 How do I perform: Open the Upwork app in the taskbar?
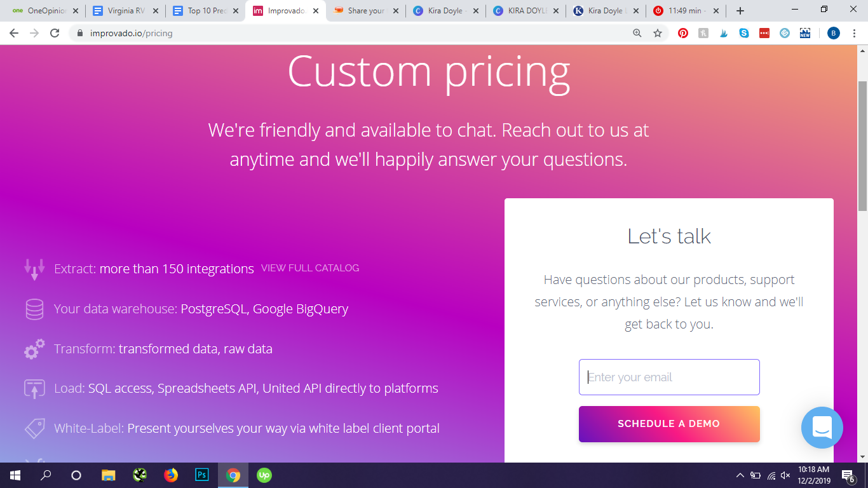pyautogui.click(x=264, y=475)
